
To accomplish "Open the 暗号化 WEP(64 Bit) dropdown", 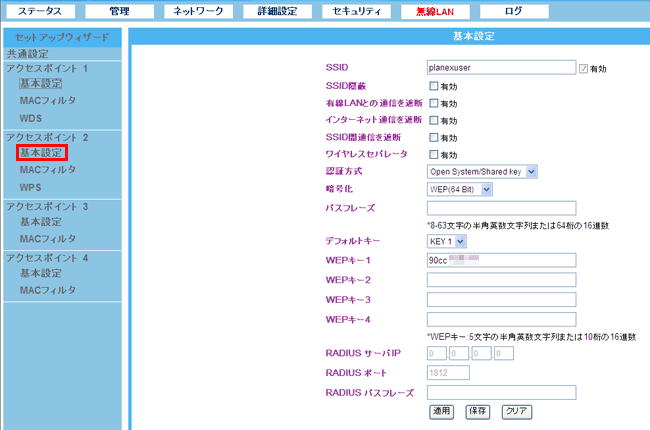I will click(x=459, y=189).
